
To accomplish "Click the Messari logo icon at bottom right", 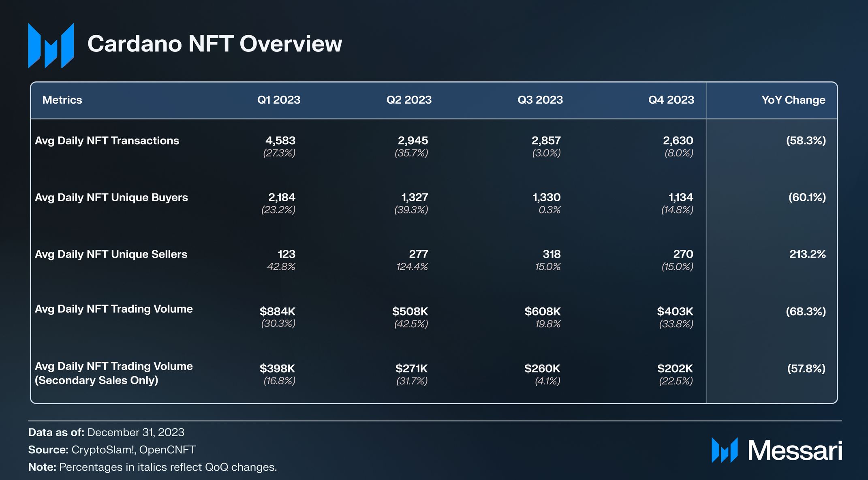I will [724, 450].
